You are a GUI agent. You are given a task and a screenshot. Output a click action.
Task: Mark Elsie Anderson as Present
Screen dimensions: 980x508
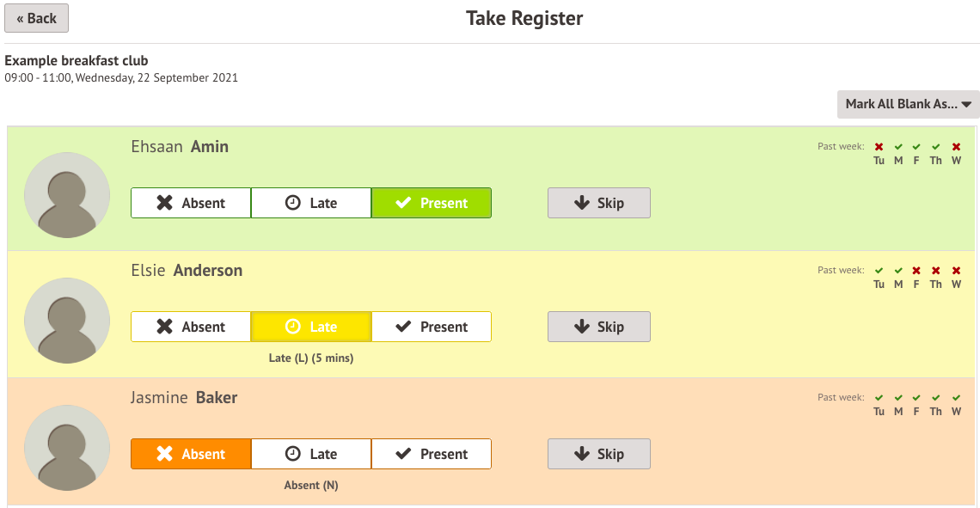point(432,327)
